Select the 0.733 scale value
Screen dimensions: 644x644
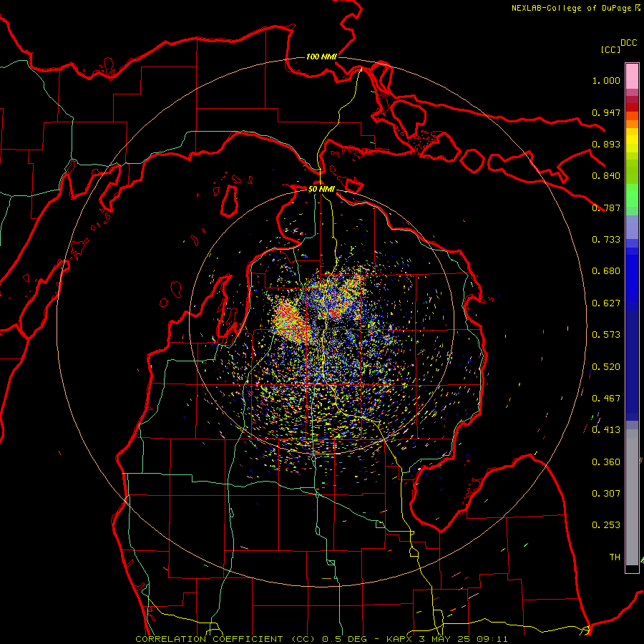pos(606,240)
